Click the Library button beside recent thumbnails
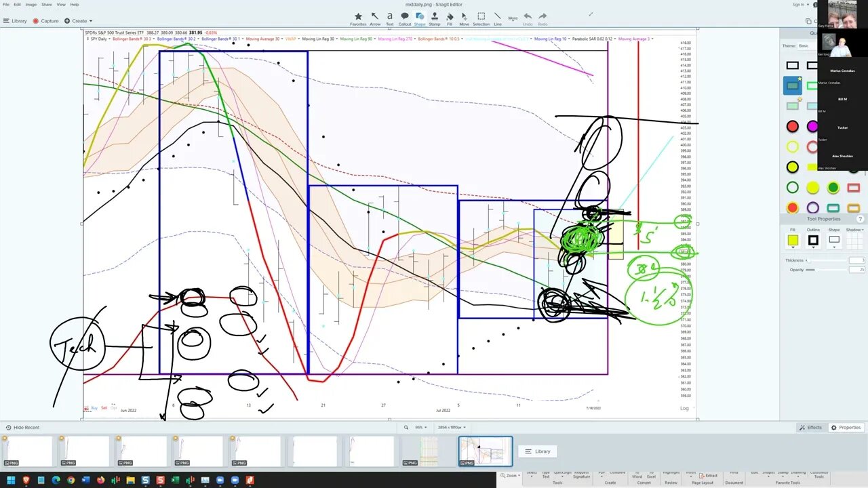 coord(538,451)
